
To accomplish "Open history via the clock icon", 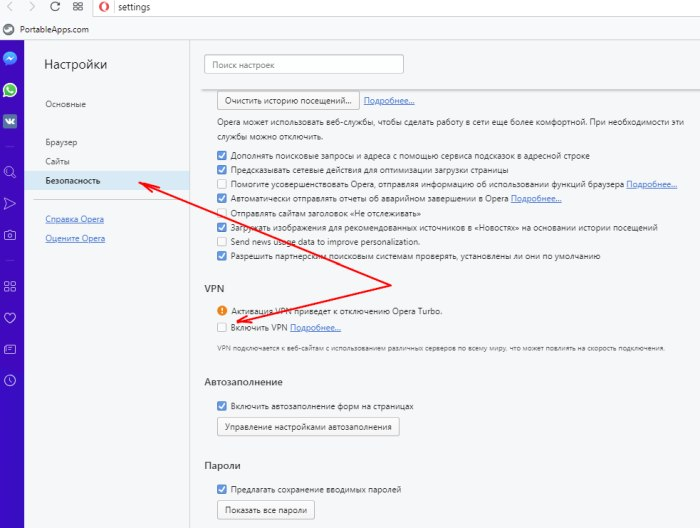I will click(x=10, y=380).
